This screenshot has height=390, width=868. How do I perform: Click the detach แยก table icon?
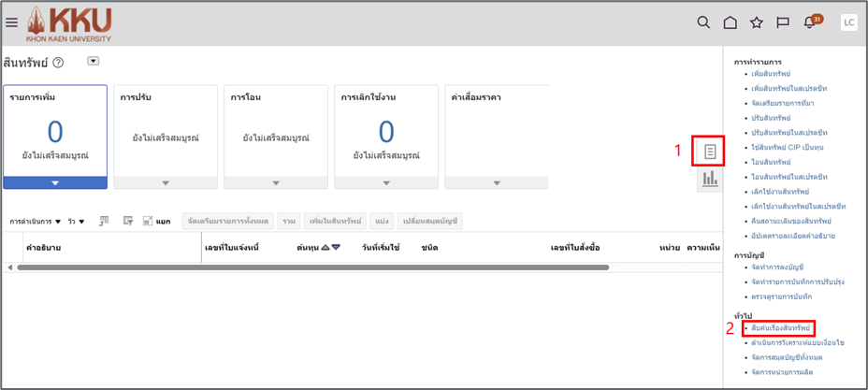point(149,222)
